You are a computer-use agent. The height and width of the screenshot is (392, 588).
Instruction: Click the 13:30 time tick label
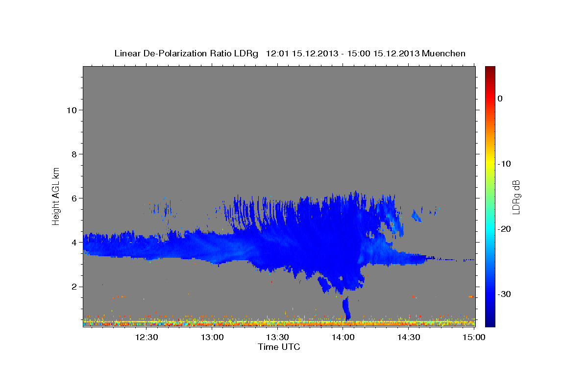point(277,338)
